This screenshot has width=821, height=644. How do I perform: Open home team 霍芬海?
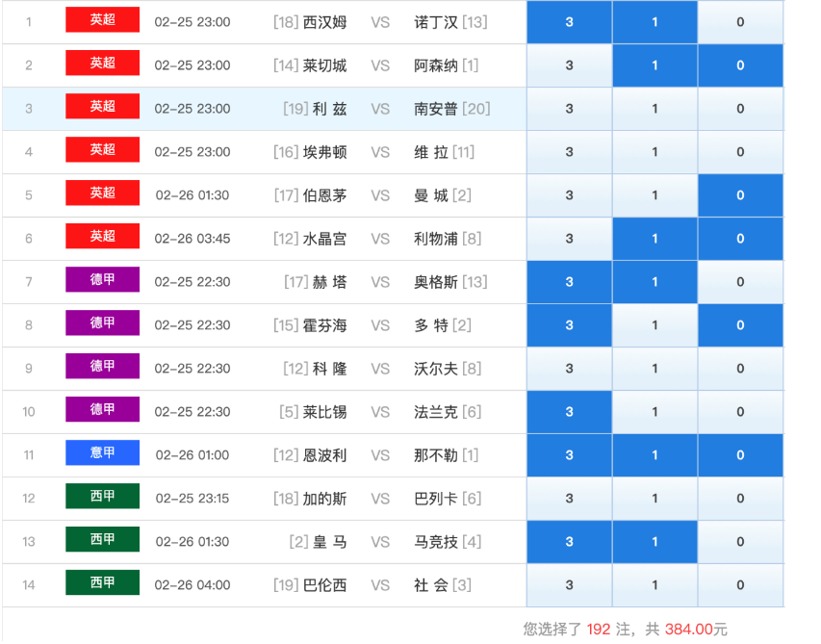pos(324,325)
